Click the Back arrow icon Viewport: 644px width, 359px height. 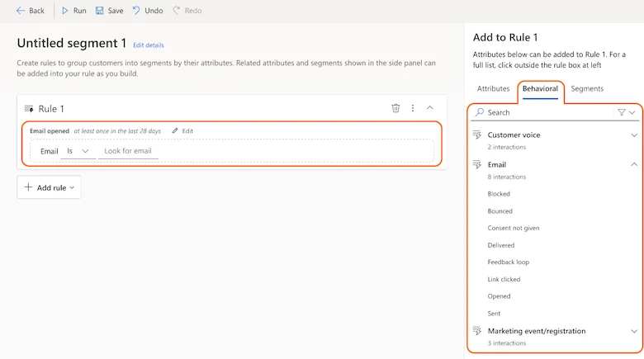(x=21, y=11)
